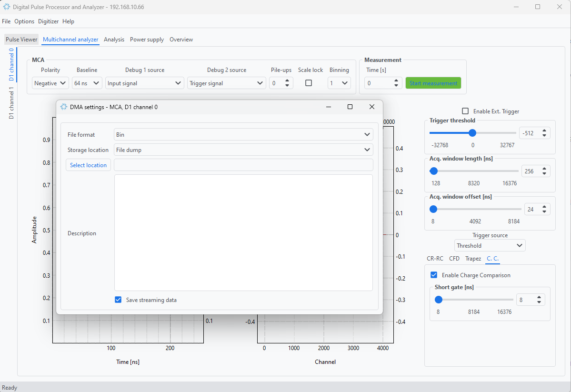Click the Select location button
This screenshot has height=392, width=571.
point(88,165)
